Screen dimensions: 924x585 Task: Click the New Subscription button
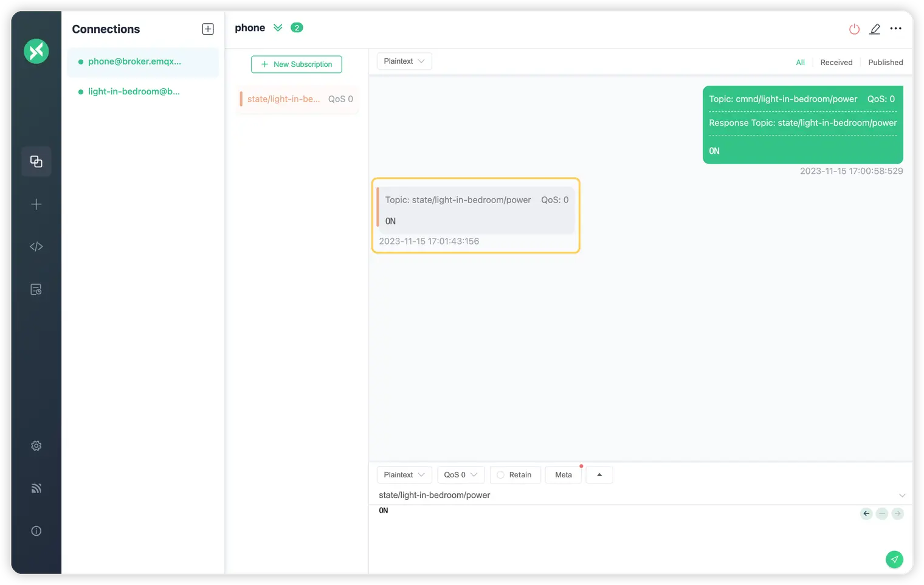[297, 64]
